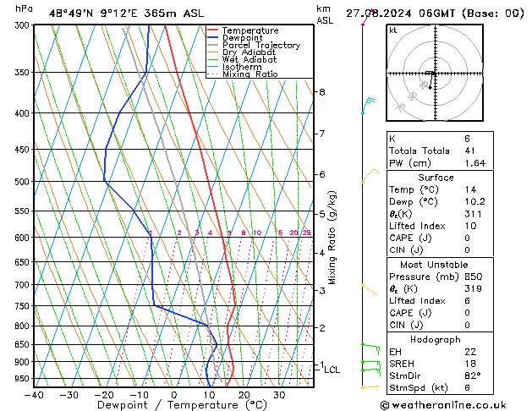Click the 'hPa' axis unit label

(x=24, y=8)
